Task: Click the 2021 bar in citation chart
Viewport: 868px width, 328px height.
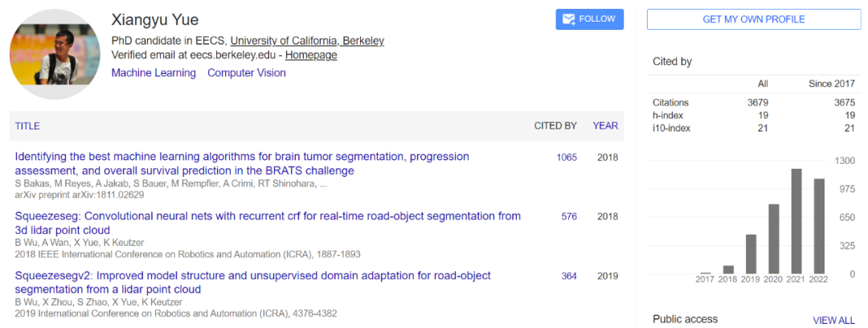Action: [797, 221]
